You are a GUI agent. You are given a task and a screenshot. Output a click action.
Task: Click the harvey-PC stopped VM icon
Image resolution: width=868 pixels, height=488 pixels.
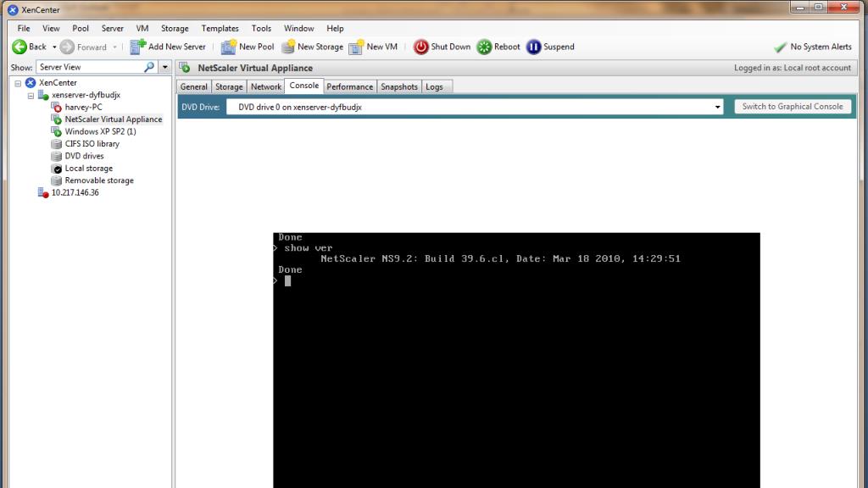(x=57, y=108)
